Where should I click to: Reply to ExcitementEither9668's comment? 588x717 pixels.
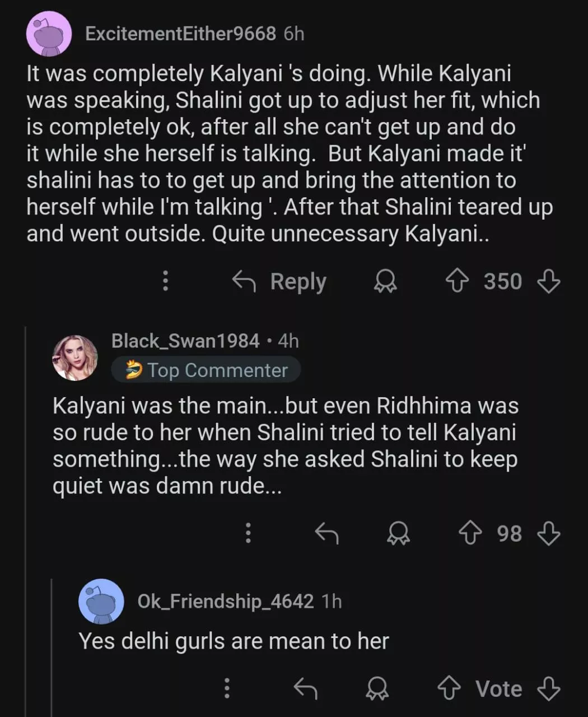pyautogui.click(x=279, y=281)
